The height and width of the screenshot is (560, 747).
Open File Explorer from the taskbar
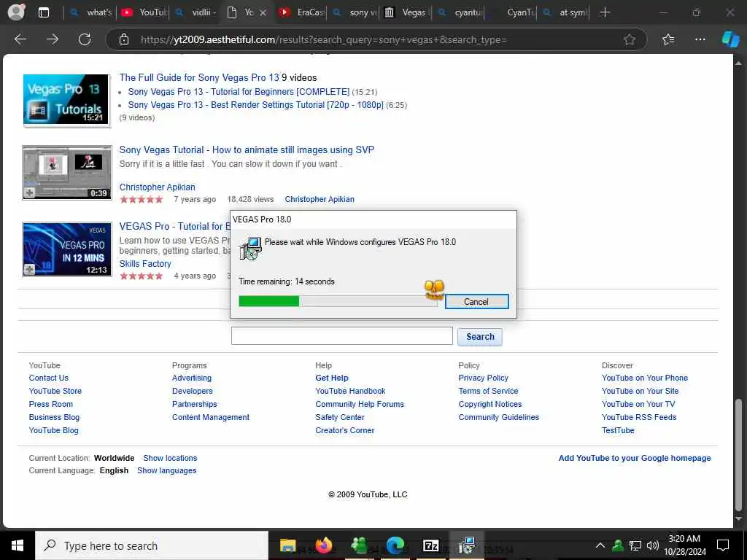pyautogui.click(x=287, y=545)
